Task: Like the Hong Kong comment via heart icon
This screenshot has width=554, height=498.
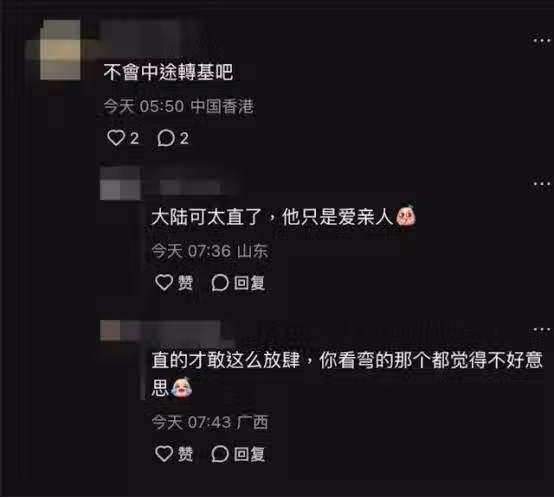Action: [116, 138]
